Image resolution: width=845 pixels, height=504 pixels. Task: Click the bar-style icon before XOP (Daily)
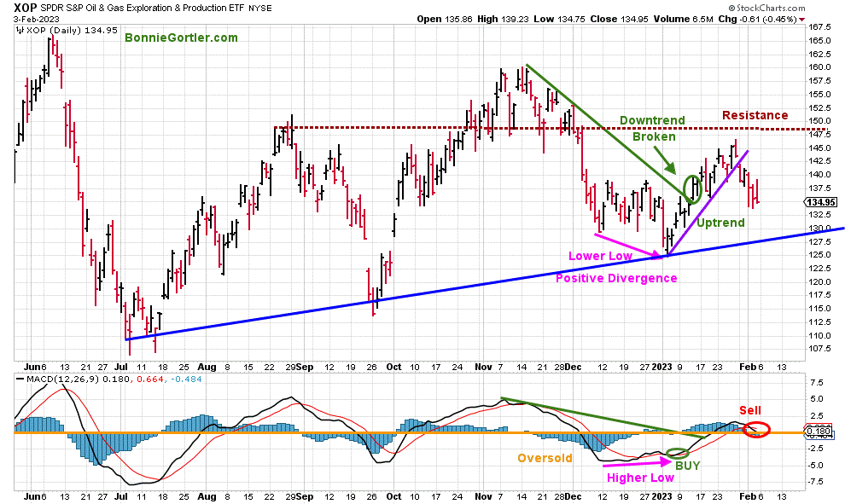click(20, 31)
